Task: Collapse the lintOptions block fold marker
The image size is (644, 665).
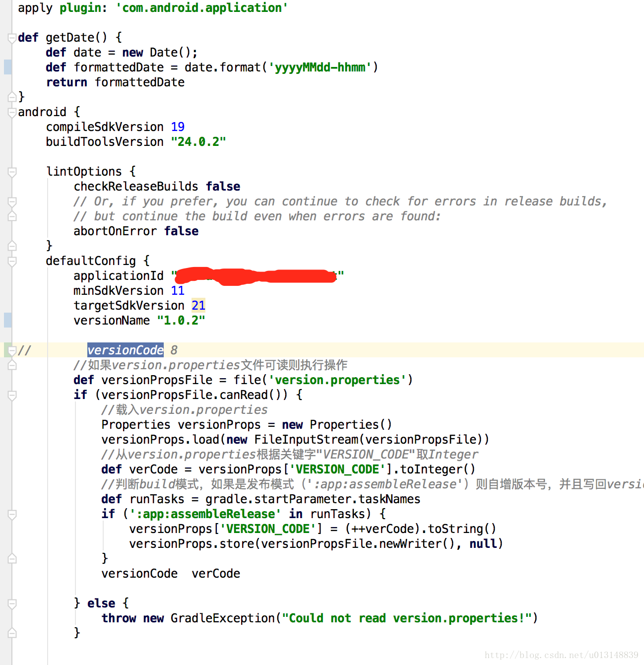Action: 12,172
